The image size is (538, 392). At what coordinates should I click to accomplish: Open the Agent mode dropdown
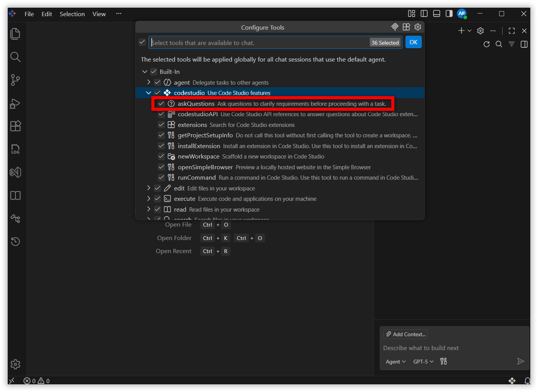click(396, 362)
